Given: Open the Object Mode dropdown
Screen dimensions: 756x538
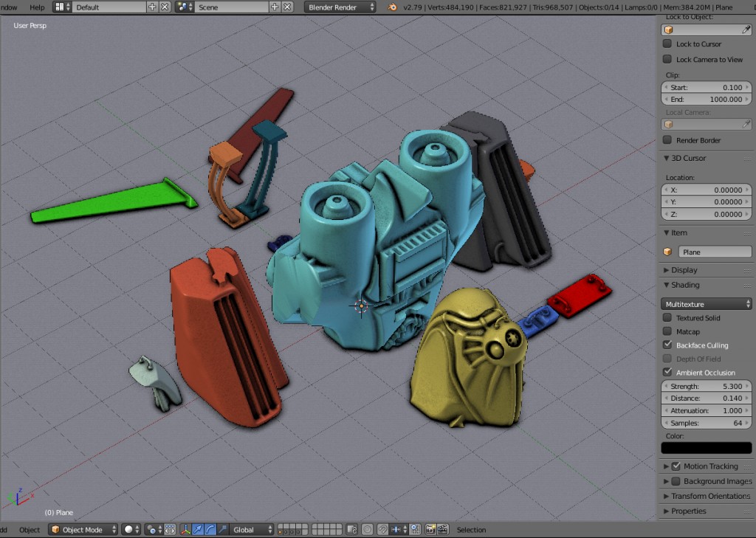Looking at the screenshot, I should point(83,529).
